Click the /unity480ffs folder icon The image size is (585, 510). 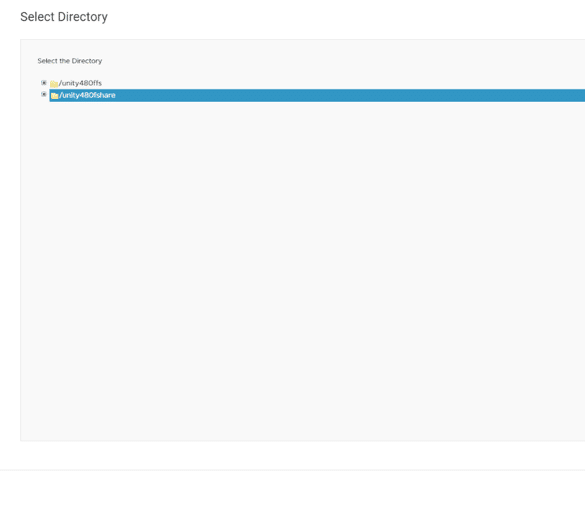(54, 84)
